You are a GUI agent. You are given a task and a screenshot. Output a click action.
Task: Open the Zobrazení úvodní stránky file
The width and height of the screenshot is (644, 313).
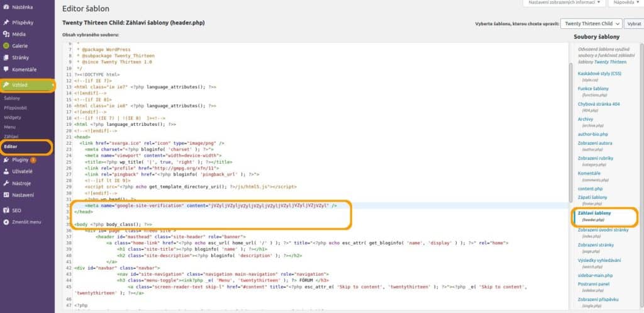[603, 230]
